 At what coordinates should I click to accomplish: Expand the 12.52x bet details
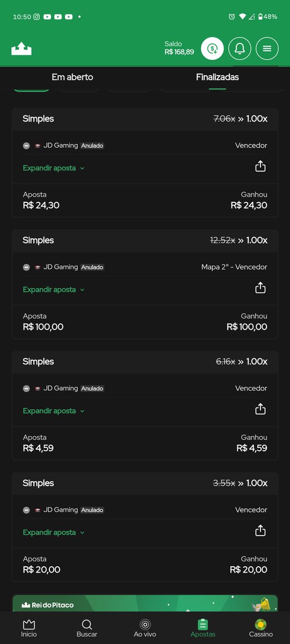tap(54, 289)
